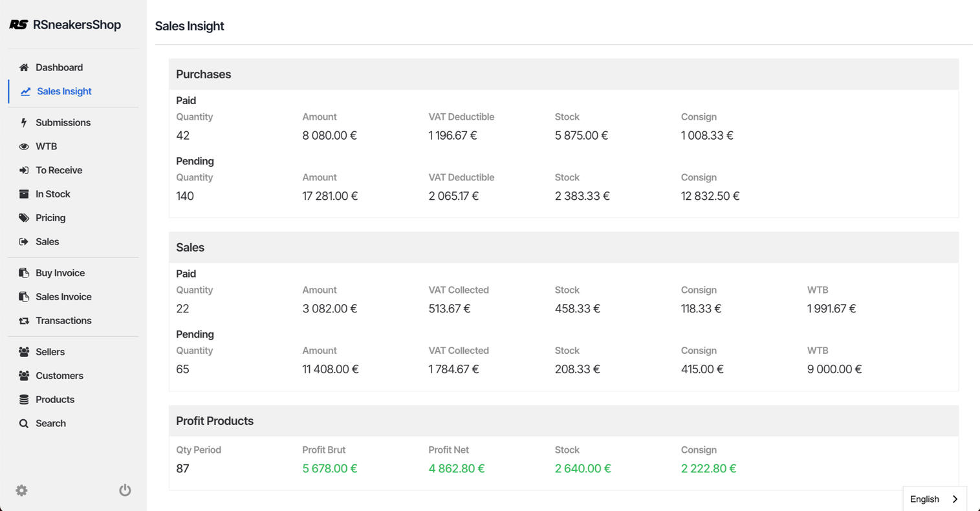
Task: Open settings via the gear icon
Action: coord(21,490)
